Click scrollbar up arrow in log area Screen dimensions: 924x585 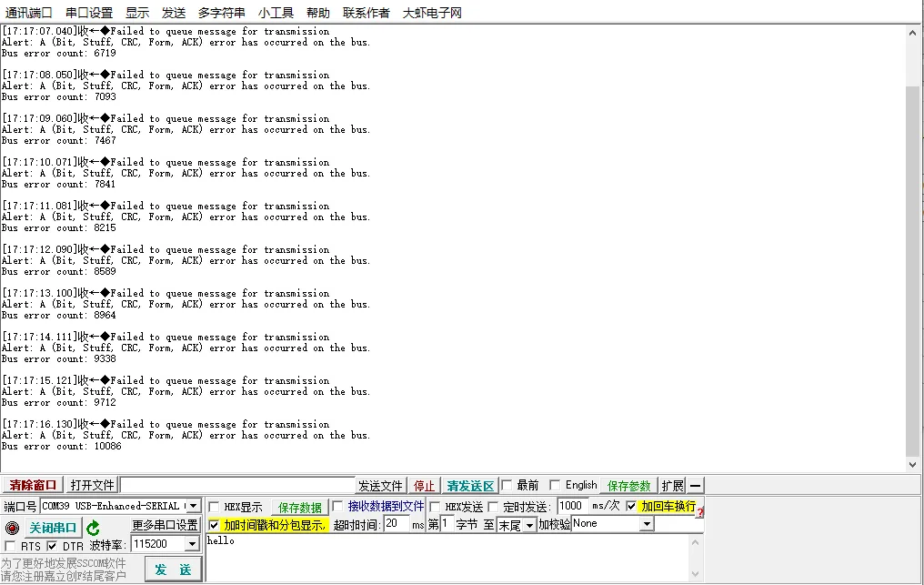(913, 32)
